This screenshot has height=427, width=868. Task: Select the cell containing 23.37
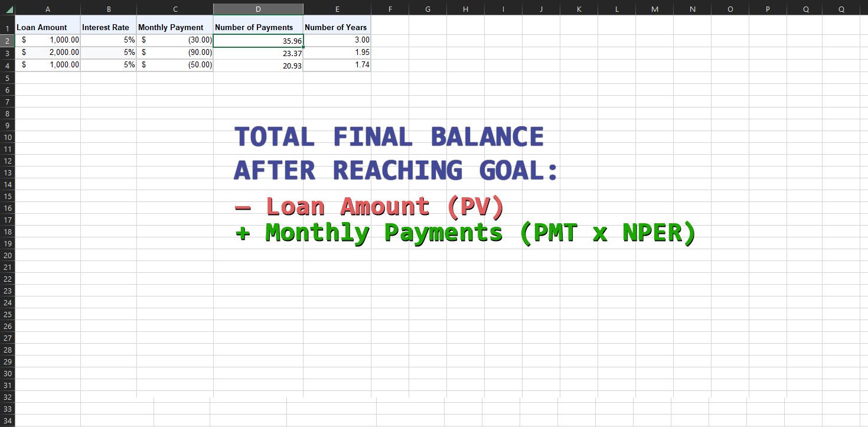(258, 53)
